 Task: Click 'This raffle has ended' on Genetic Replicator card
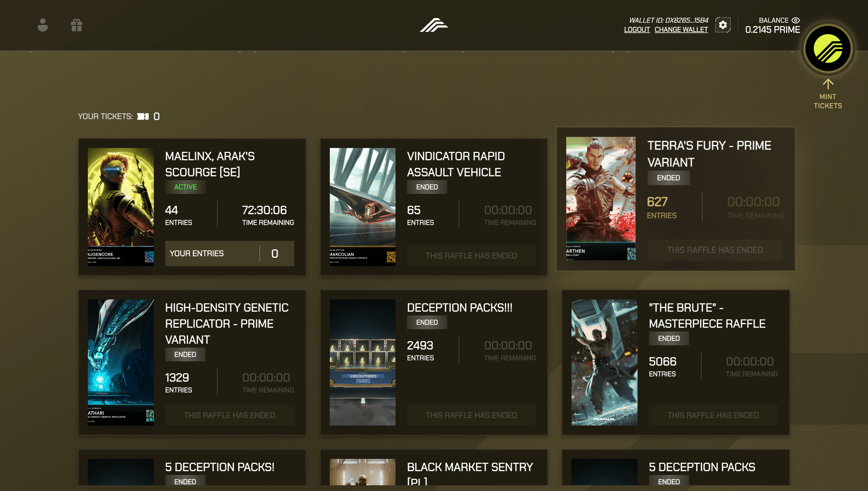click(x=230, y=415)
